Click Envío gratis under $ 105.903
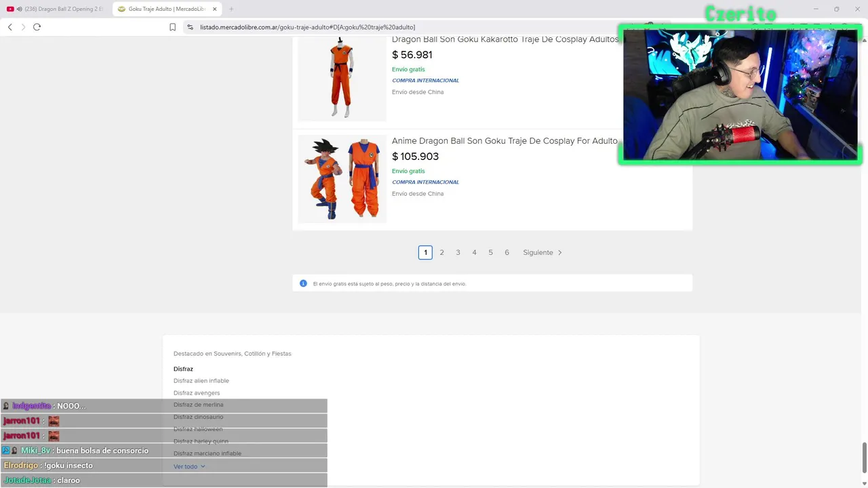Screen dimensions: 868x488 tap(408, 171)
